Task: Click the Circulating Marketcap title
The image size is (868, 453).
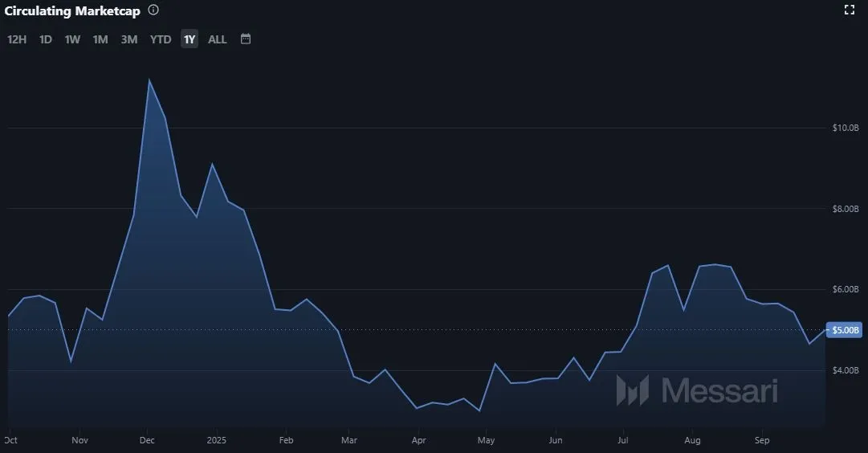Action: [72, 10]
